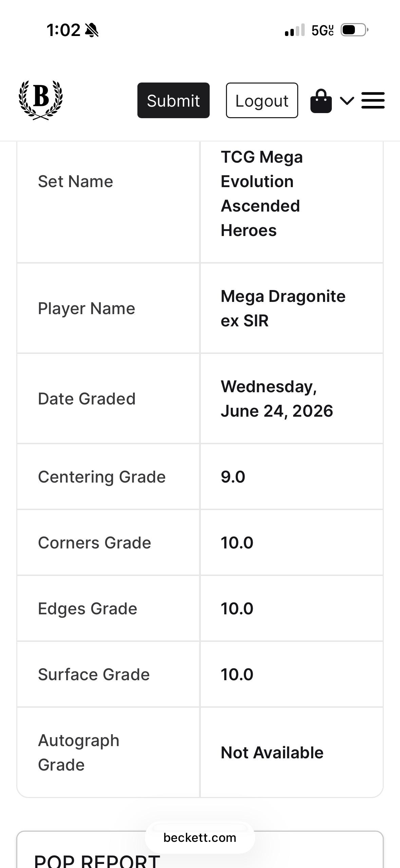The height and width of the screenshot is (868, 400).
Task: Select the TCG Mega Evolution Ascended Heroes text
Action: [x=262, y=194]
